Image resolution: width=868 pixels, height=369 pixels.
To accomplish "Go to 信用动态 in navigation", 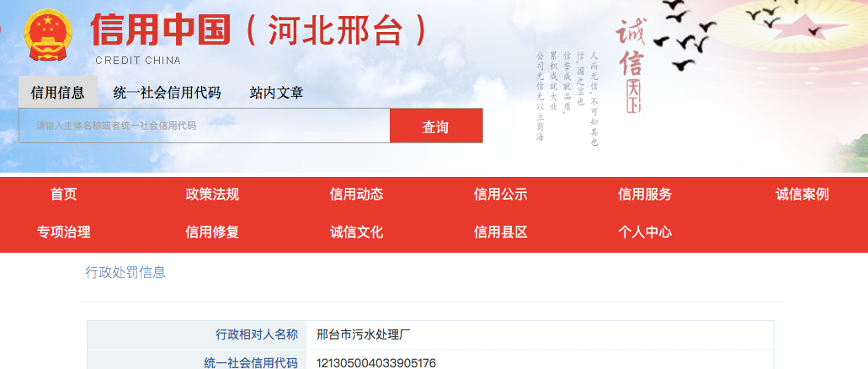I will pos(356,195).
